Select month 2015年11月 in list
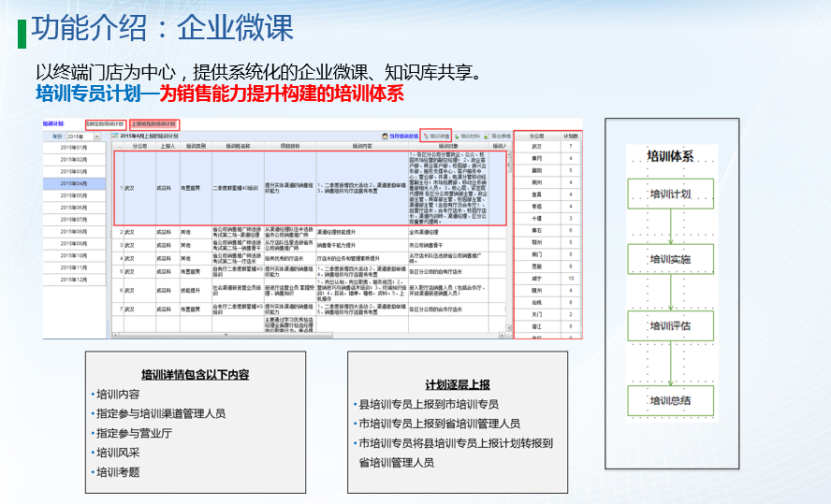The height and width of the screenshot is (504, 831). (x=74, y=267)
